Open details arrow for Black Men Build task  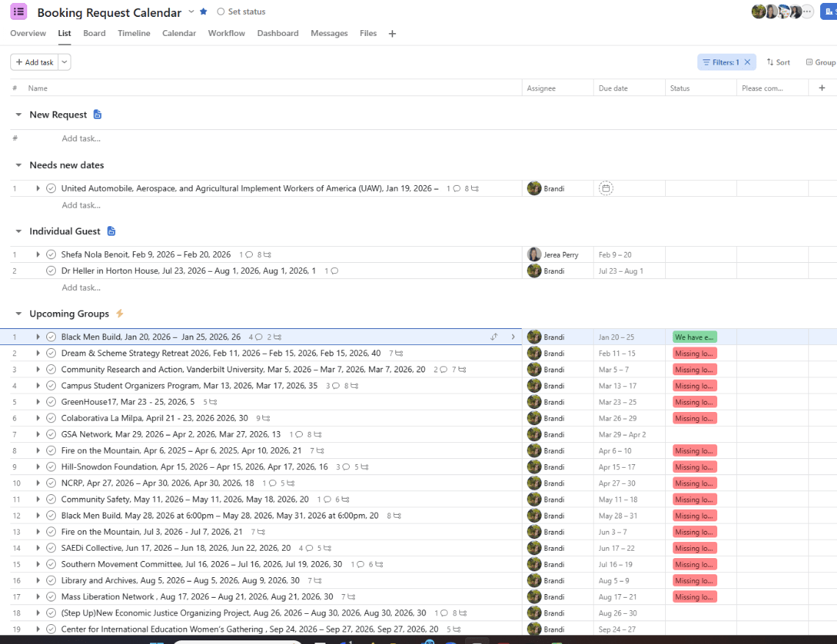pos(513,337)
